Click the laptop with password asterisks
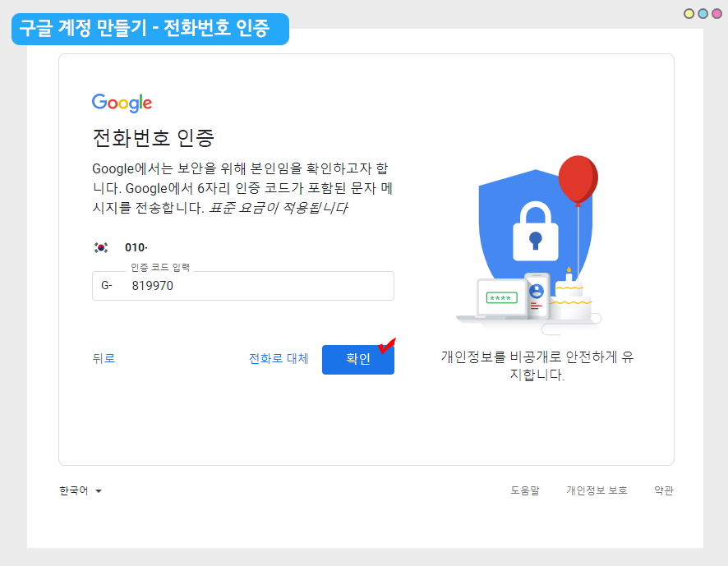728x566 pixels. pyautogui.click(x=500, y=299)
